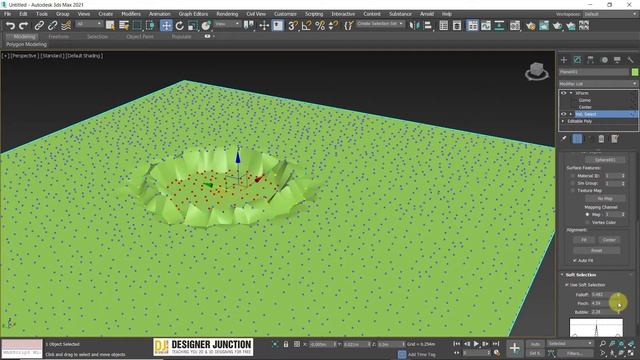The image size is (640, 360).
Task: Toggle the Percent Snap icon
Action: point(320,26)
